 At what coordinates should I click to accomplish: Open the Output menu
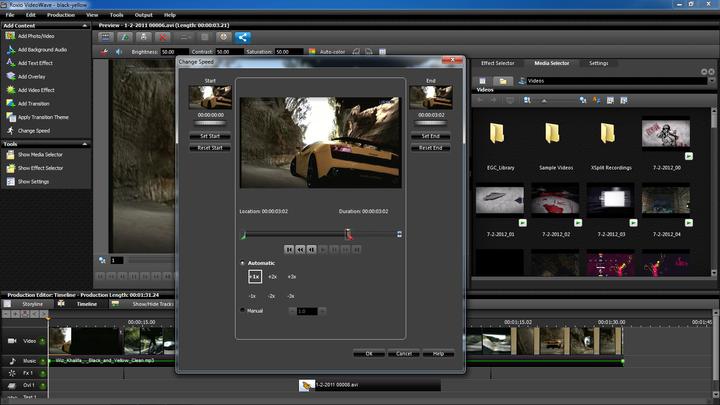[x=144, y=15]
